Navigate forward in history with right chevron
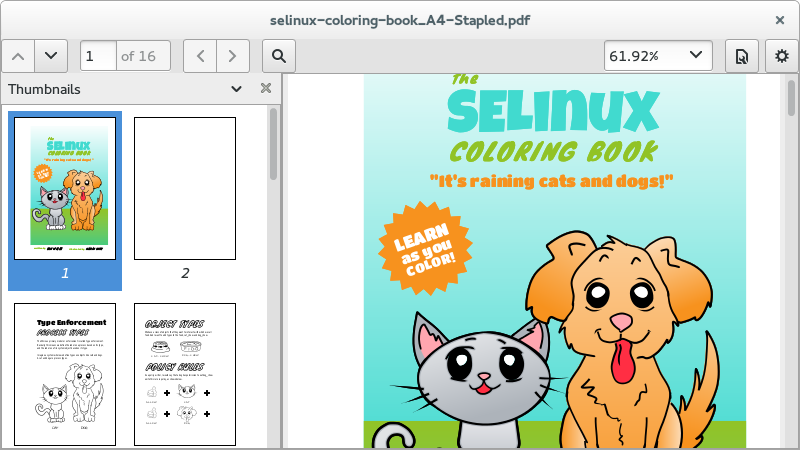This screenshot has width=800, height=450. 233,56
